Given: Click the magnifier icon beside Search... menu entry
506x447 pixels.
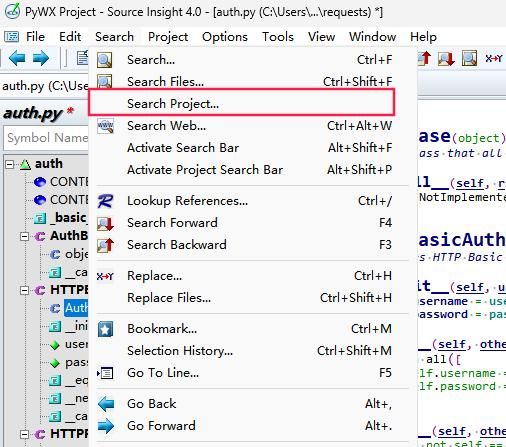Looking at the screenshot, I should point(105,60).
